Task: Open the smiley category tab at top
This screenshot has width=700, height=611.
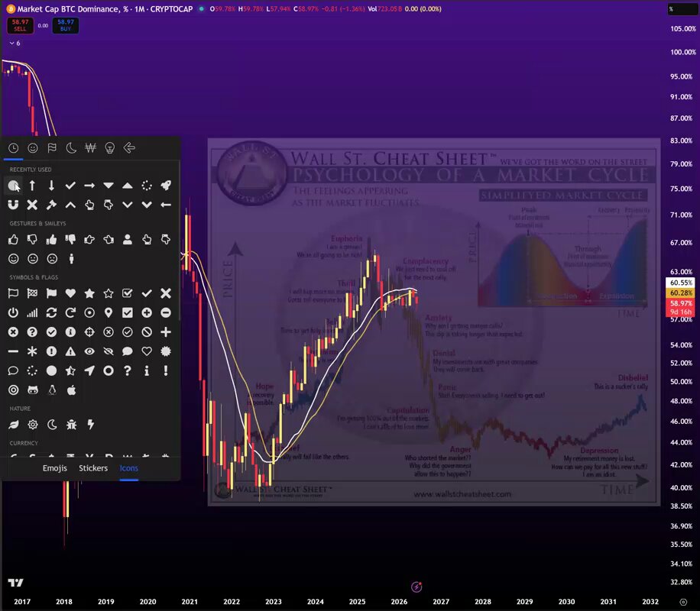Action: pyautogui.click(x=33, y=147)
